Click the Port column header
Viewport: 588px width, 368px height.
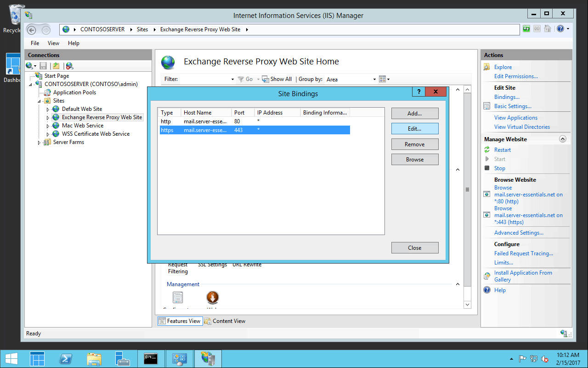point(243,113)
